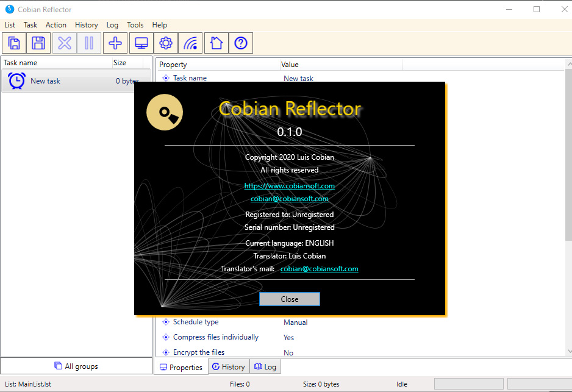This screenshot has width=572, height=392.
Task: Click the 0.1.0 version number
Action: [x=290, y=132]
